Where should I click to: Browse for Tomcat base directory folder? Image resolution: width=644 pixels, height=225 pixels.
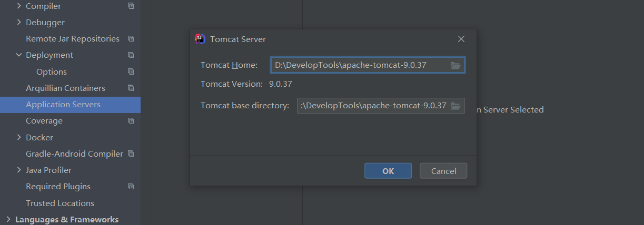click(455, 105)
